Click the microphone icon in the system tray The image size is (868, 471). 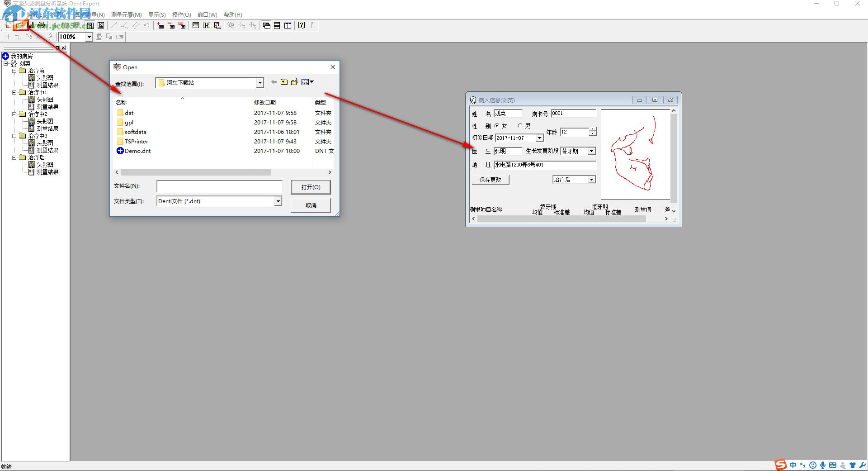(x=823, y=465)
